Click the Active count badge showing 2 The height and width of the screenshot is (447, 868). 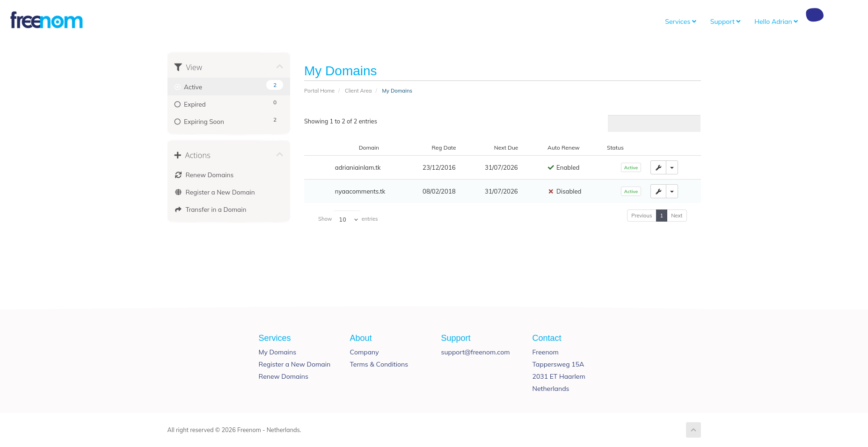pos(275,85)
